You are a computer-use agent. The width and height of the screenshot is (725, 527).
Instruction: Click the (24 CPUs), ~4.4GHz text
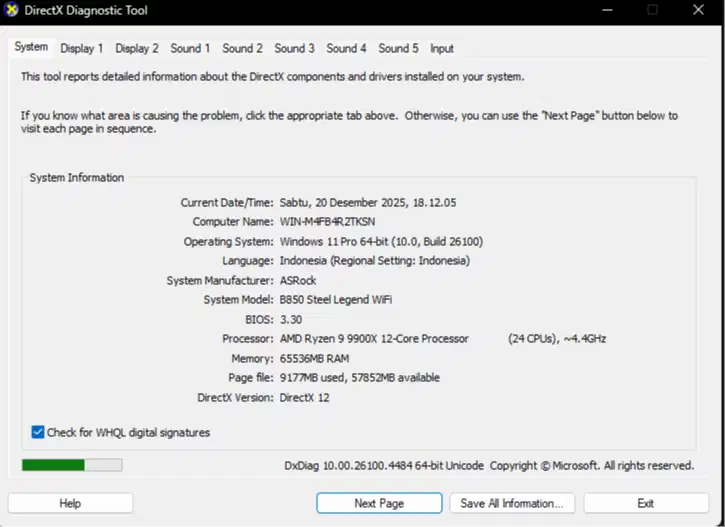(x=557, y=339)
